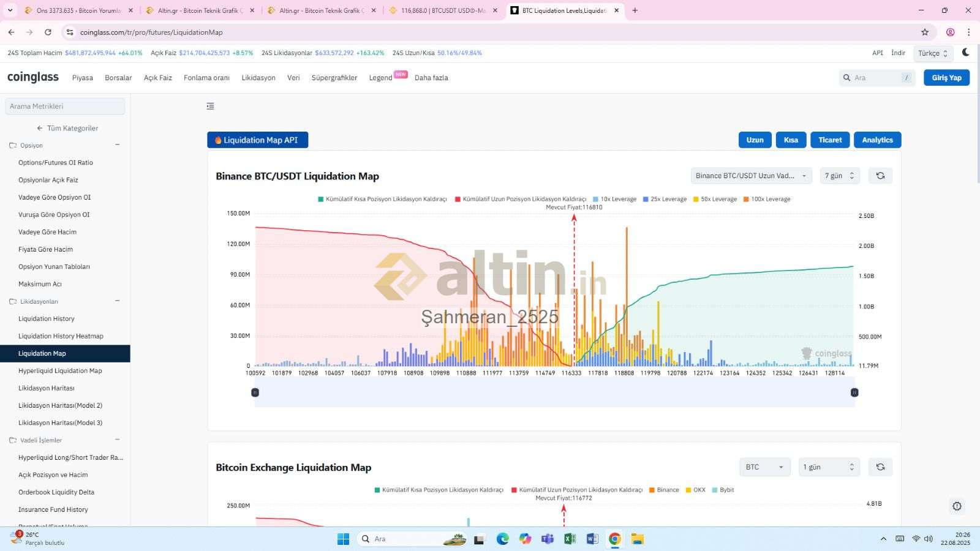This screenshot has height=551, width=980.
Task: Open the Türkçe language dropdown
Action: tap(933, 53)
